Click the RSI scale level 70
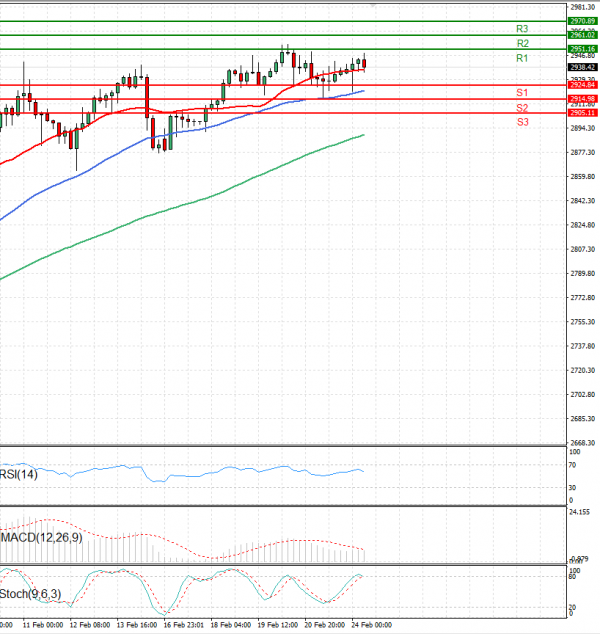 click(x=572, y=465)
